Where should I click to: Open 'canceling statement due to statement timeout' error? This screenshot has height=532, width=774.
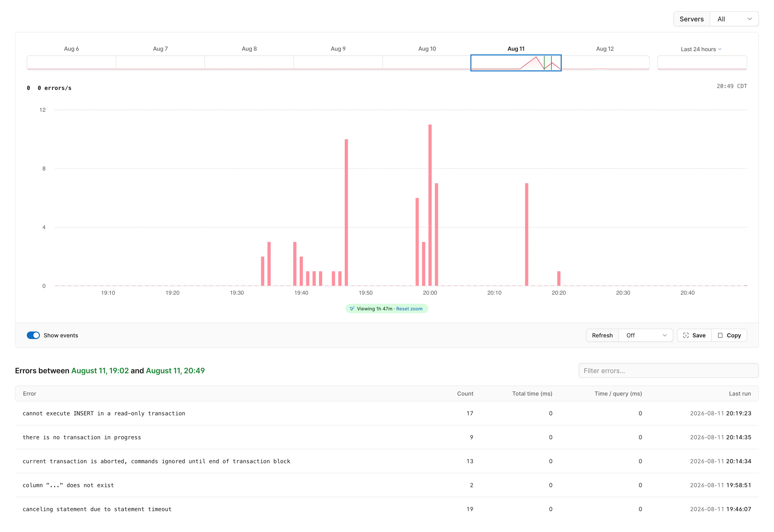coord(387,509)
